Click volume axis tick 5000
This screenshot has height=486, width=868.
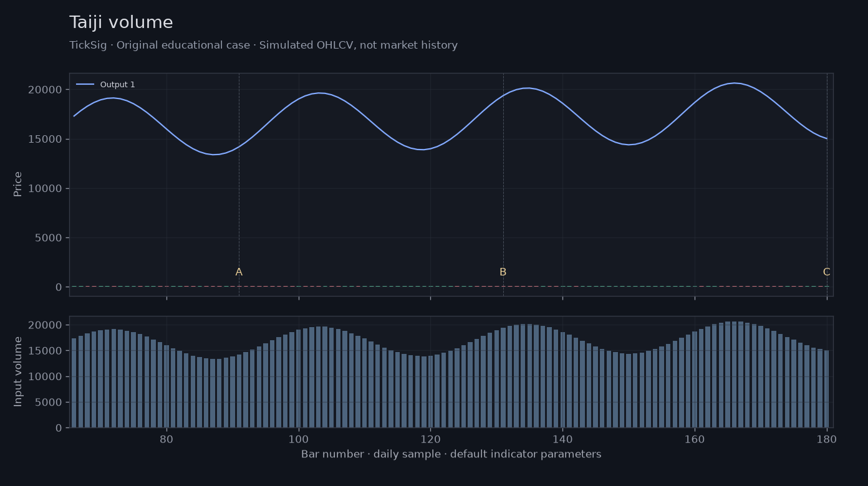click(x=50, y=403)
